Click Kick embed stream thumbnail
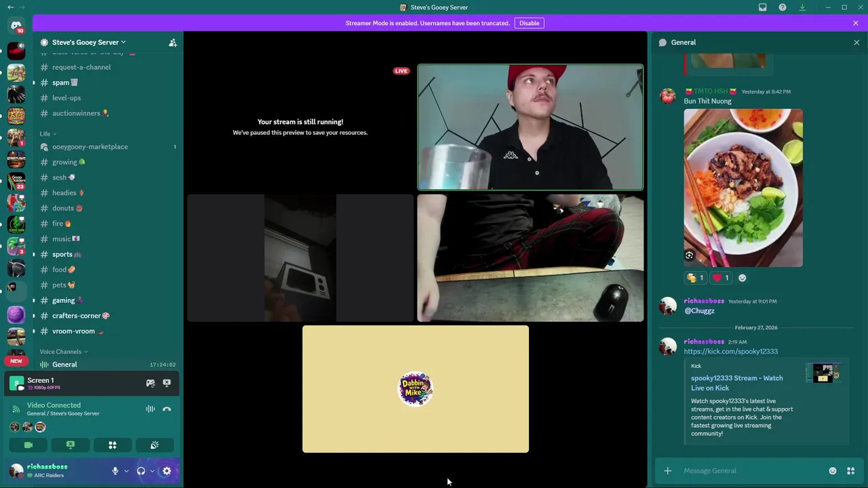The width and height of the screenshot is (868, 488). 823,373
